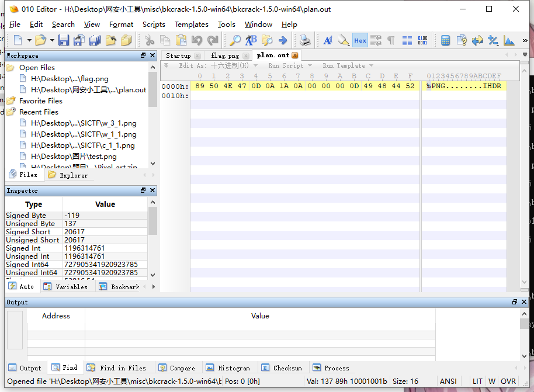The height and width of the screenshot is (392, 534).
Task: Click the Goto arrow icon
Action: 283,40
